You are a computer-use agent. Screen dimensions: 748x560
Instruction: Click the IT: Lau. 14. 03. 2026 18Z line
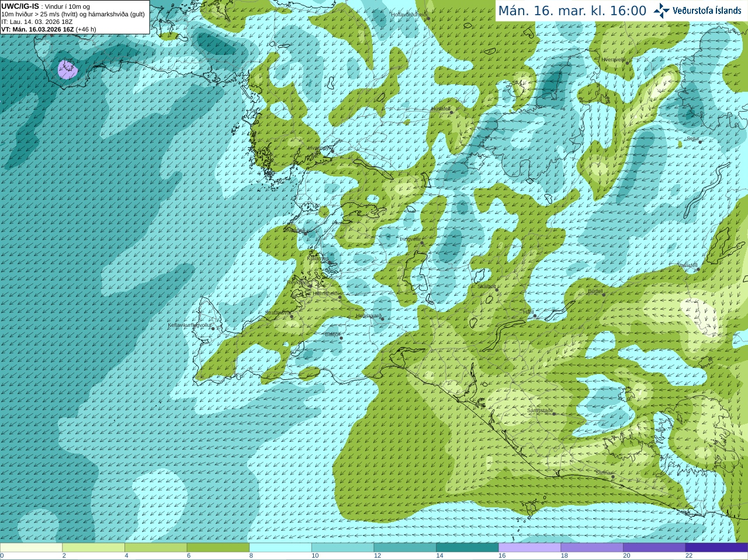coord(37,22)
